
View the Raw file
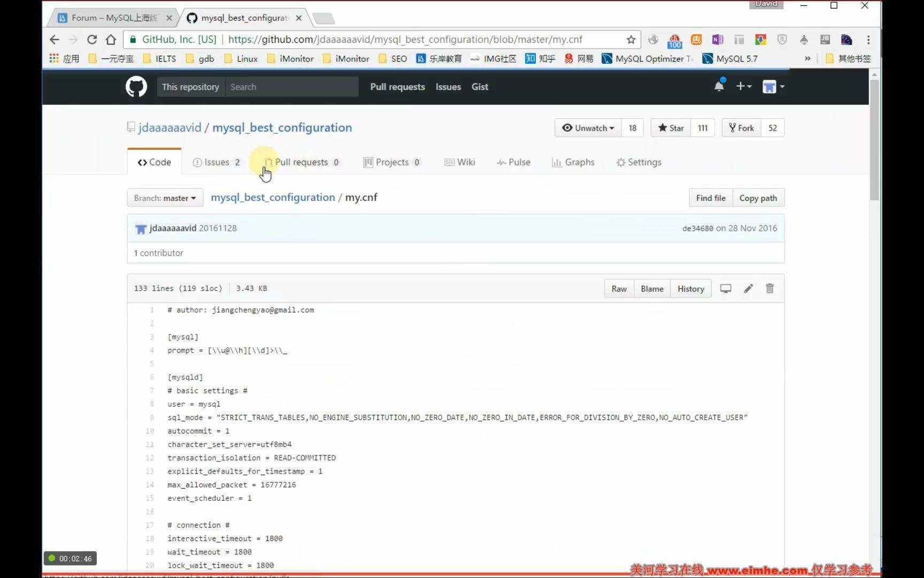[619, 288]
